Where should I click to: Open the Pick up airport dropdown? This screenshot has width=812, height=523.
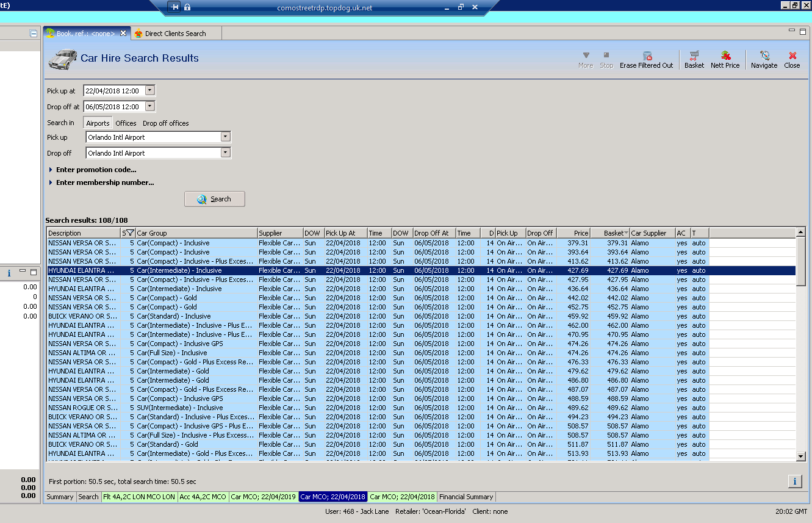[x=225, y=137]
